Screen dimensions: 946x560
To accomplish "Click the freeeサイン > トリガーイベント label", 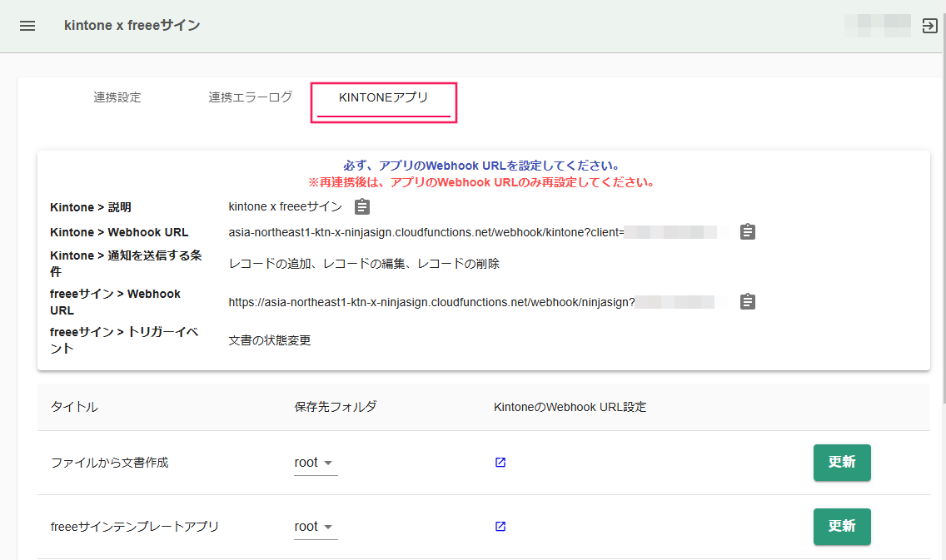I will pos(124,340).
